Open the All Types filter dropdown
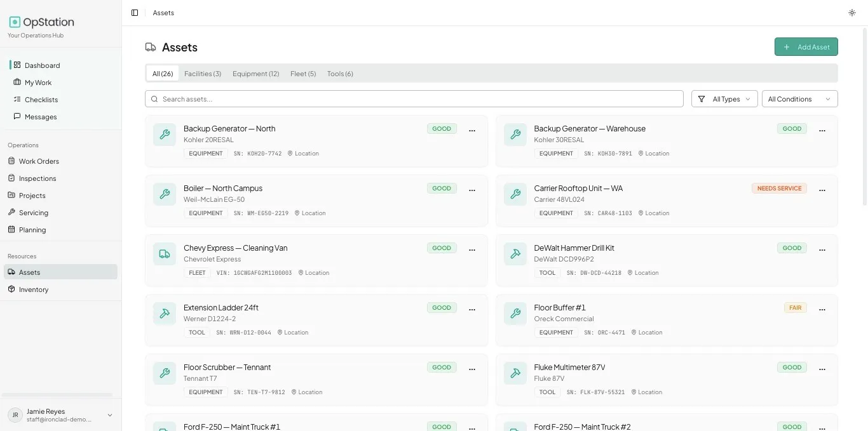 (x=724, y=99)
